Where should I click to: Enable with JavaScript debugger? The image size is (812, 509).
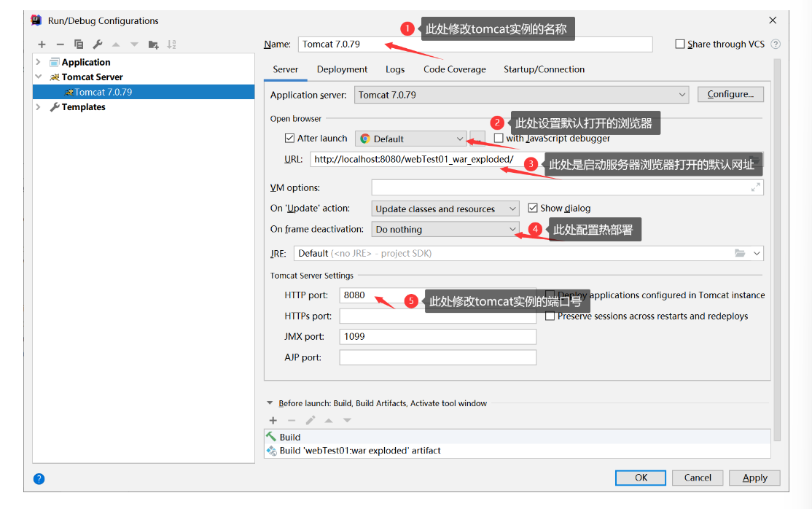(x=499, y=138)
